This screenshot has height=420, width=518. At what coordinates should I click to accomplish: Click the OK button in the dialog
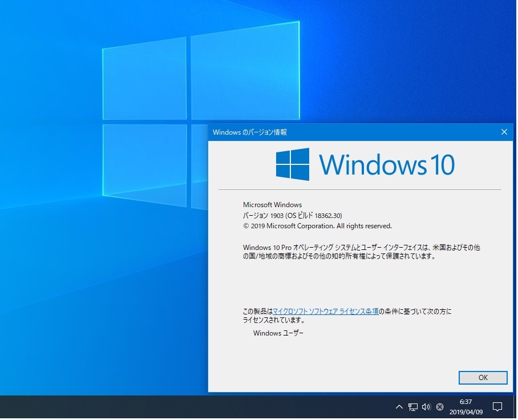click(484, 379)
